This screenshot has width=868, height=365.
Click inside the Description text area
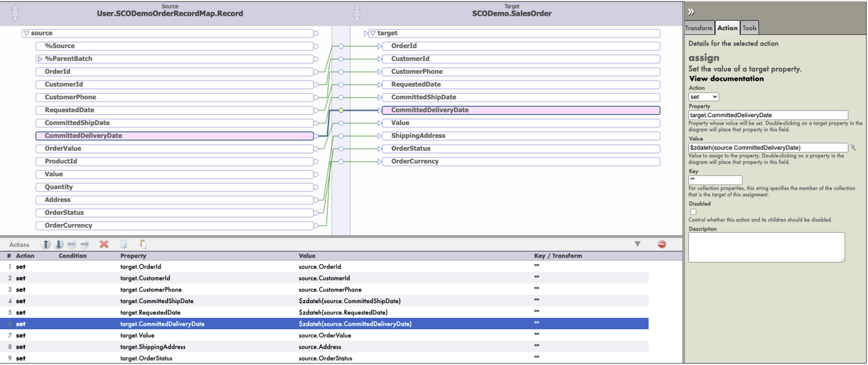tap(766, 247)
